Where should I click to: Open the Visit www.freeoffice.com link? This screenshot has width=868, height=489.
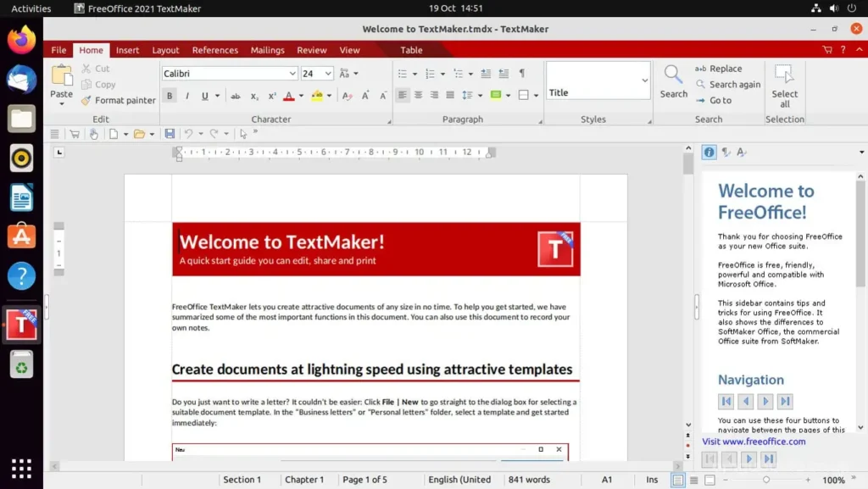tap(754, 442)
